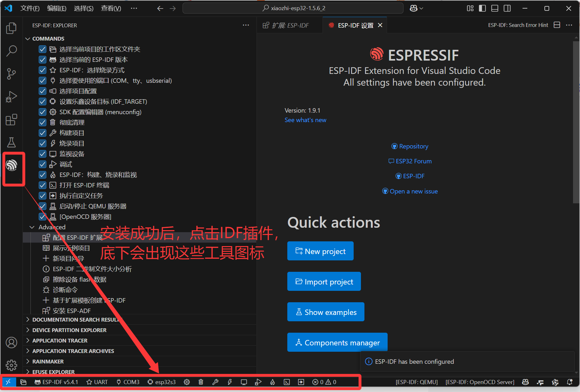Choose the UART flash method in the status bar
Viewport: 580px width, 392px height.
coord(97,382)
